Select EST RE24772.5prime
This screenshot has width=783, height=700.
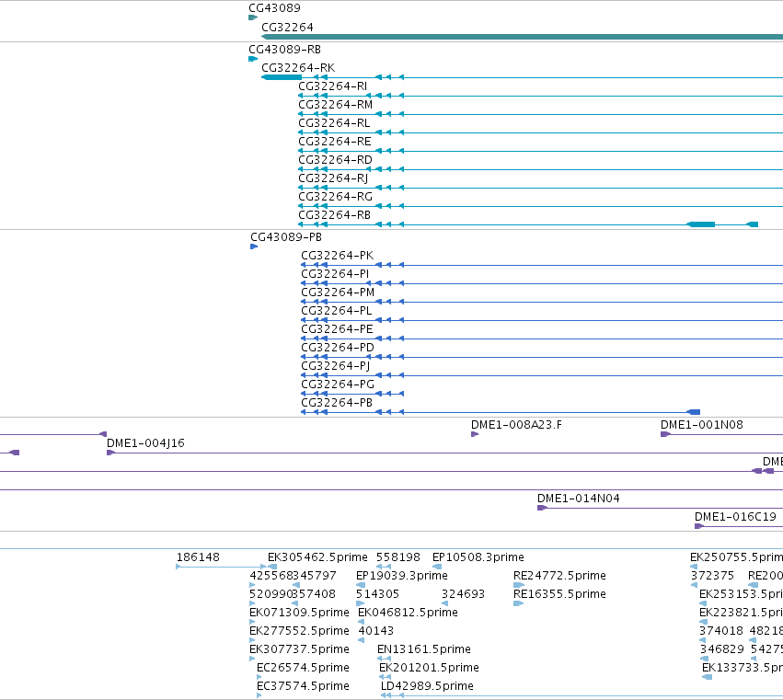tap(559, 576)
